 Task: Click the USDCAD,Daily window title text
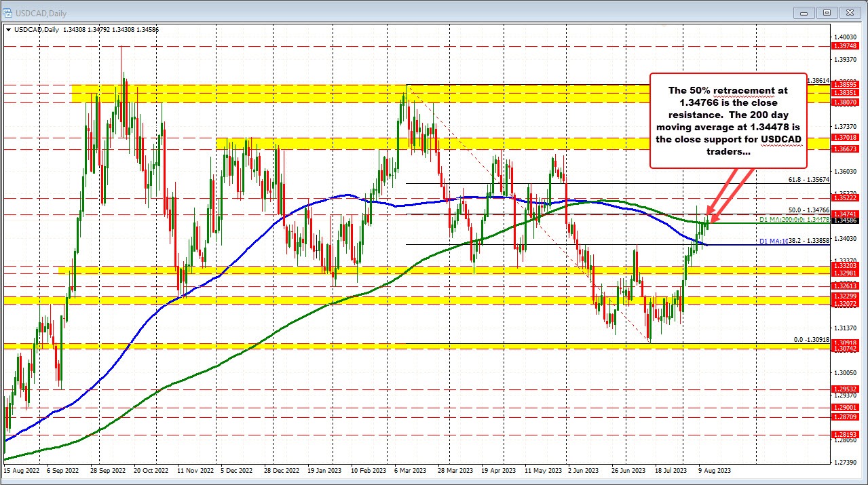click(39, 12)
